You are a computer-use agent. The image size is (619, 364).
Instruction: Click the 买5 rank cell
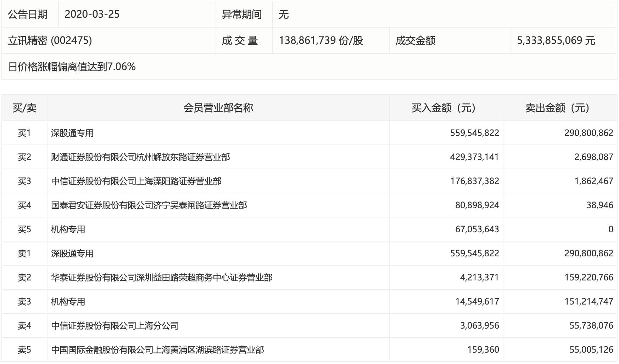[x=24, y=229]
